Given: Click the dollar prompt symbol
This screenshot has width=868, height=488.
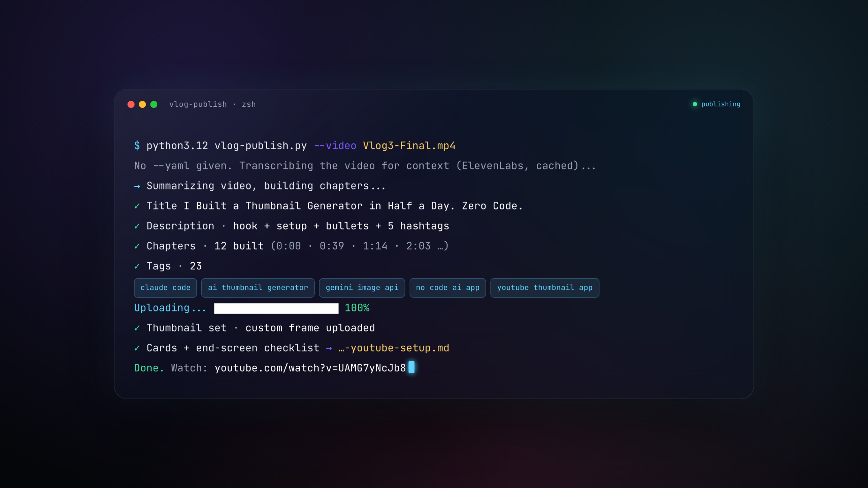Looking at the screenshot, I should pyautogui.click(x=137, y=146).
